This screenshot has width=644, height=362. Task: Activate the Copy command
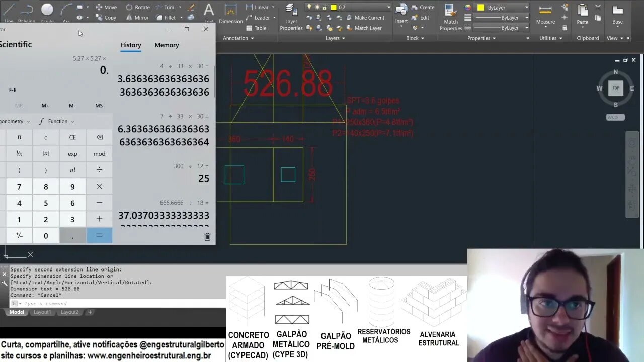pos(106,17)
